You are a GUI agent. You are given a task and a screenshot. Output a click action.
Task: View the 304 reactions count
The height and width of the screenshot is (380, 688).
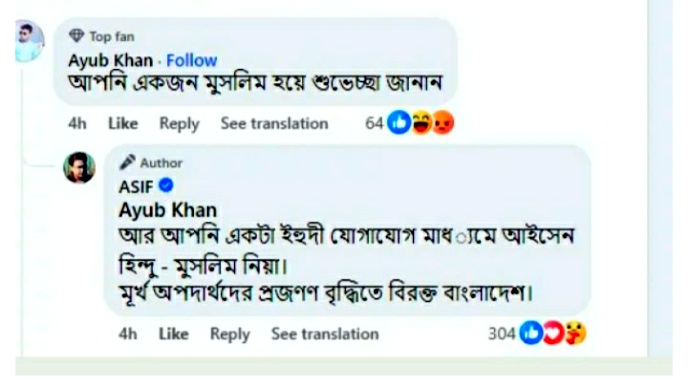coord(502,334)
